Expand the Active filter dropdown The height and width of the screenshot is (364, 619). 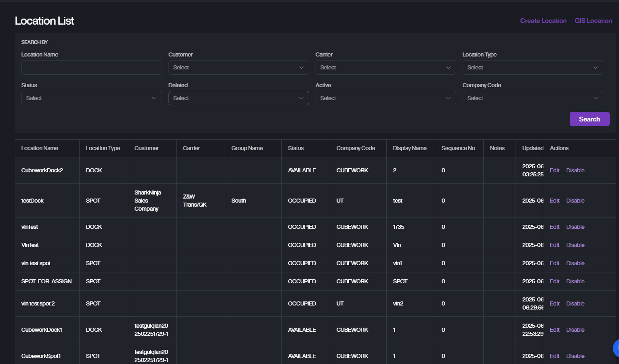click(x=385, y=98)
